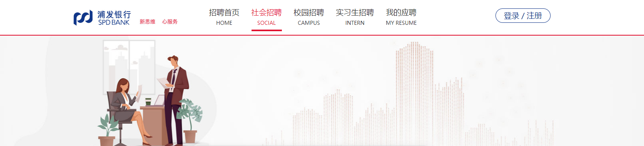Click the 新思维 slogan text
Screen dimensions: 644x146
click(147, 22)
